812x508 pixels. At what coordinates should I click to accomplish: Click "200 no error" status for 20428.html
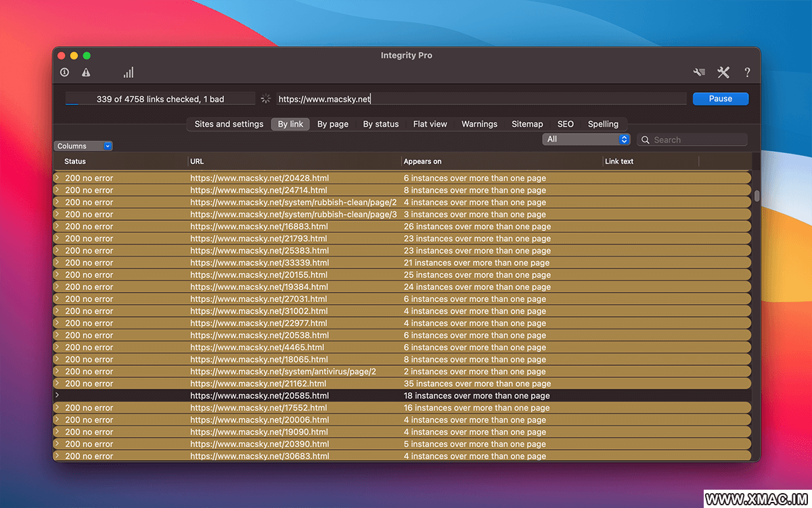pos(89,178)
